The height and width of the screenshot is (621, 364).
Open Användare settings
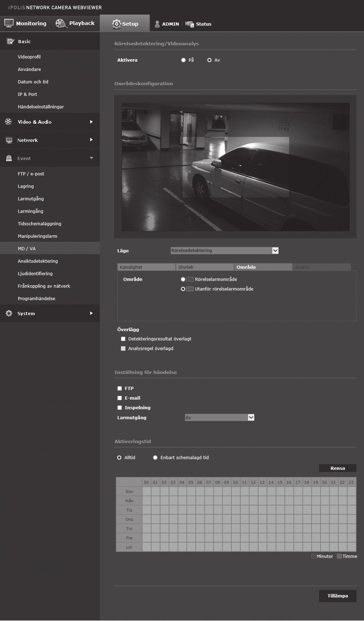coord(29,70)
